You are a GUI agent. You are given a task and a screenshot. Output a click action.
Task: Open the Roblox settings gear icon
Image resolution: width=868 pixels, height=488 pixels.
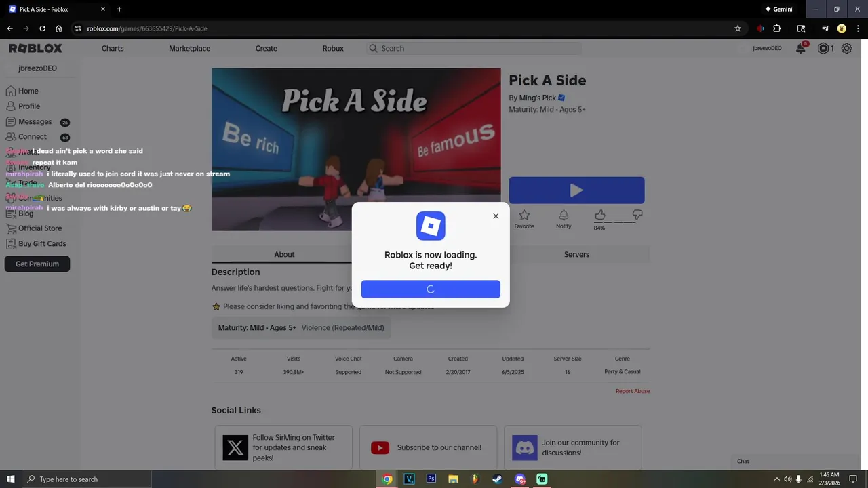click(x=846, y=48)
